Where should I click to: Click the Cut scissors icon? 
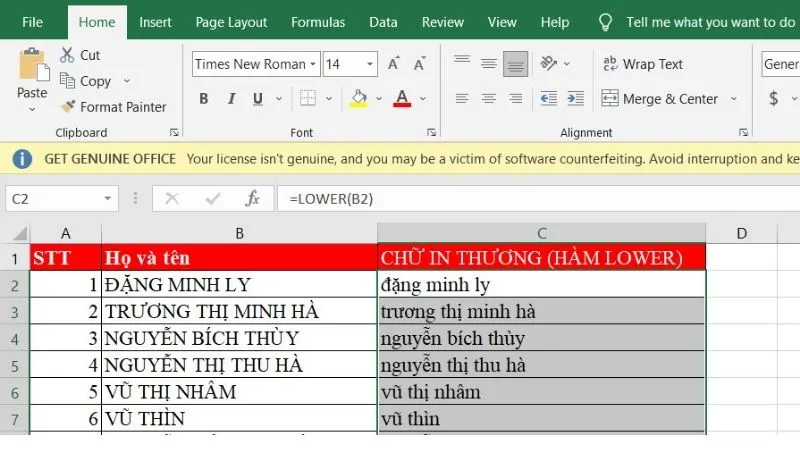coord(67,55)
